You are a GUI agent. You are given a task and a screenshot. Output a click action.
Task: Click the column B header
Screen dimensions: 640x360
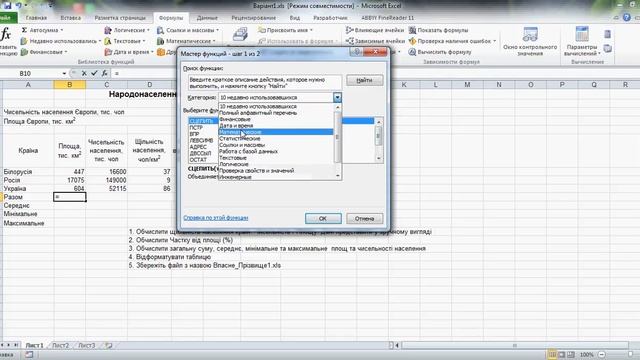[x=69, y=84]
